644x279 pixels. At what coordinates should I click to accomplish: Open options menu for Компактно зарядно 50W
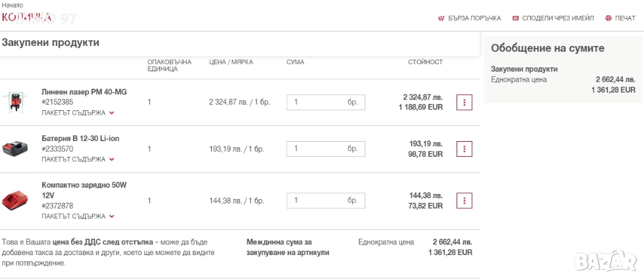(464, 200)
